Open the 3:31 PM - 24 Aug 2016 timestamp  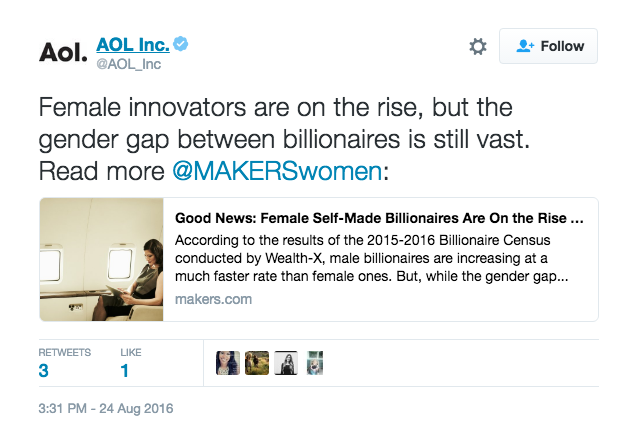click(x=107, y=408)
